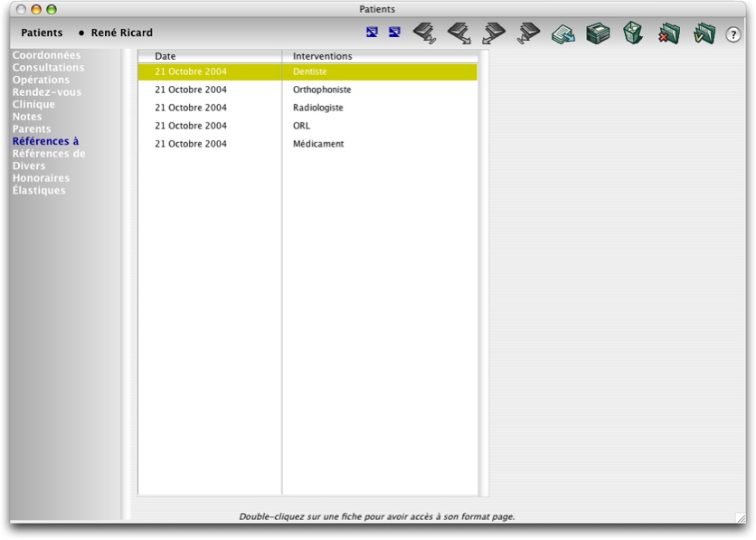This screenshot has width=756, height=540.
Task: Click the Patients label in header
Action: [42, 33]
